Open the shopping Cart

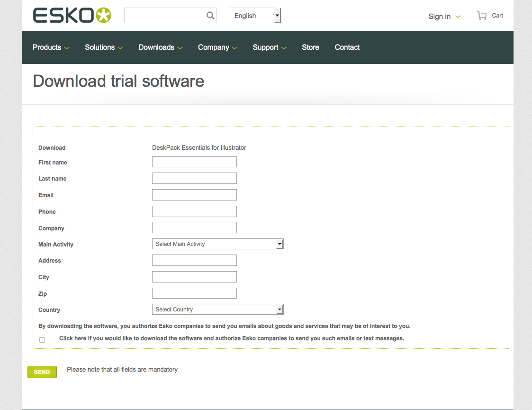pos(490,15)
